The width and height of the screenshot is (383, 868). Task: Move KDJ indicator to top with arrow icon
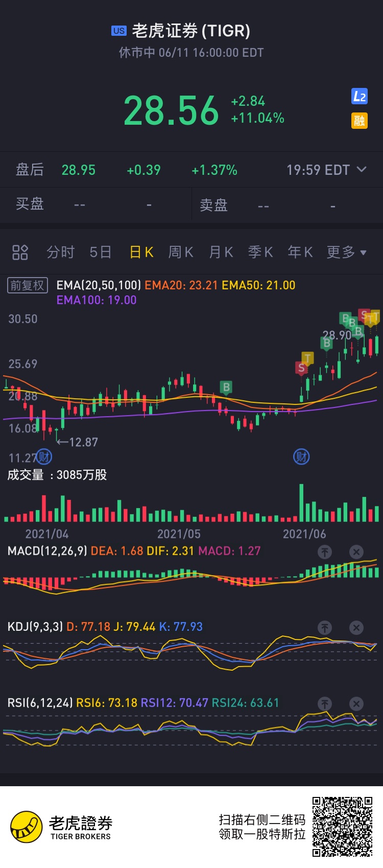[325, 627]
